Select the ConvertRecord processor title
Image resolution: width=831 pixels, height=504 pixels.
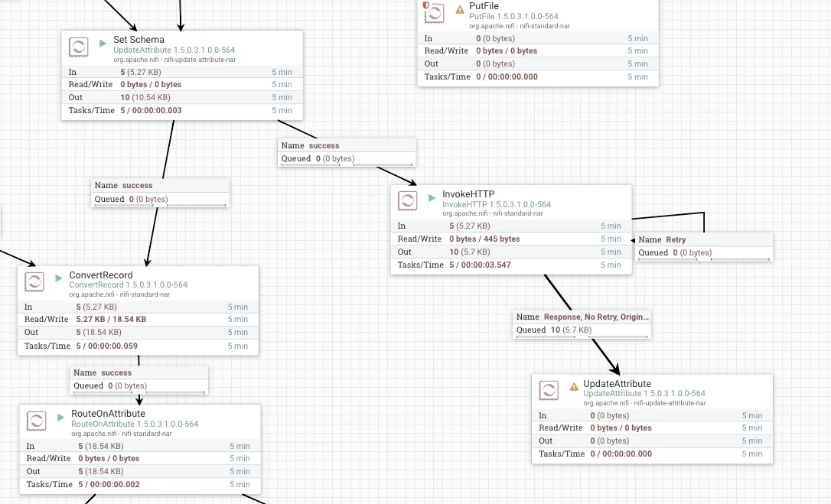(x=101, y=275)
